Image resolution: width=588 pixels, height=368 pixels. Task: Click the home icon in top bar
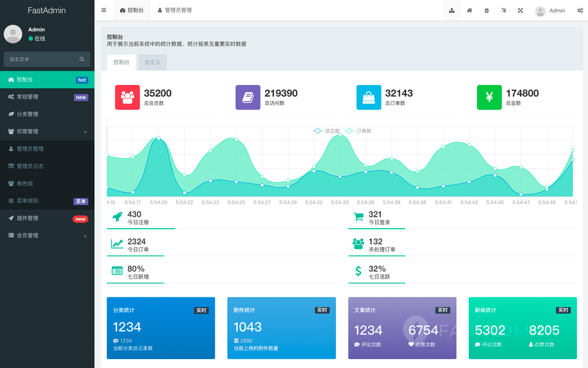pos(469,11)
